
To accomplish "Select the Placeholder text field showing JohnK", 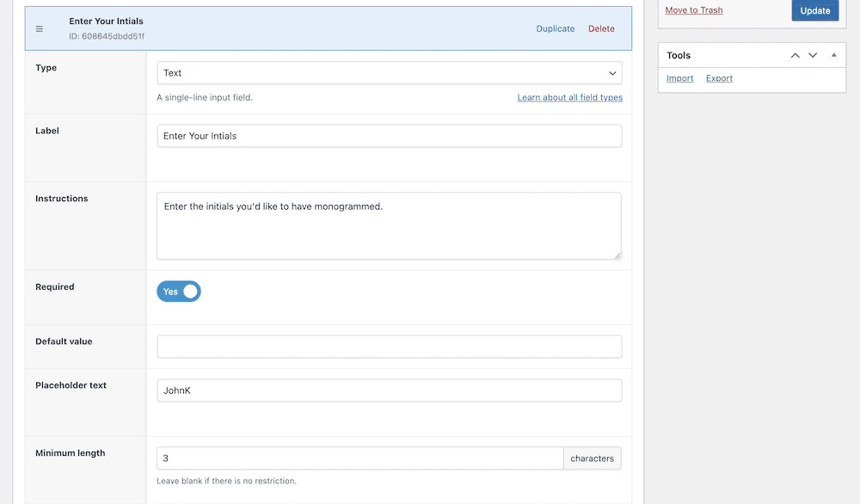I will 389,390.
